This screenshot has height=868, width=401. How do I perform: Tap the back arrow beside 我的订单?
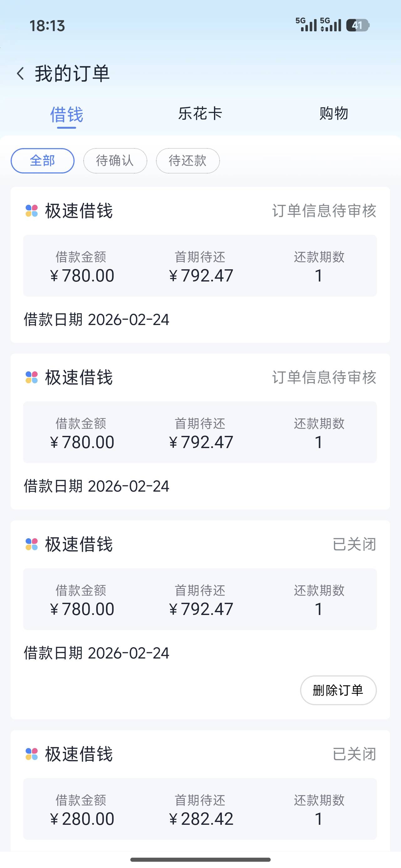coord(21,74)
